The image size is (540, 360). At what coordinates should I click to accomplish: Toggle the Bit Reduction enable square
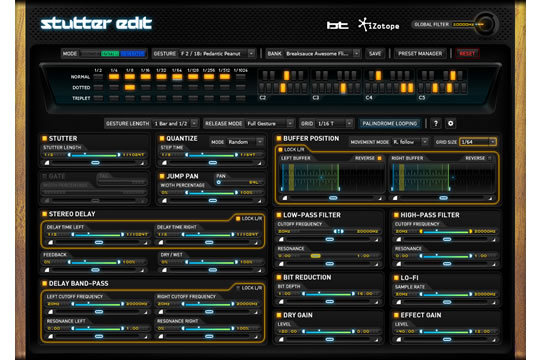279,277
